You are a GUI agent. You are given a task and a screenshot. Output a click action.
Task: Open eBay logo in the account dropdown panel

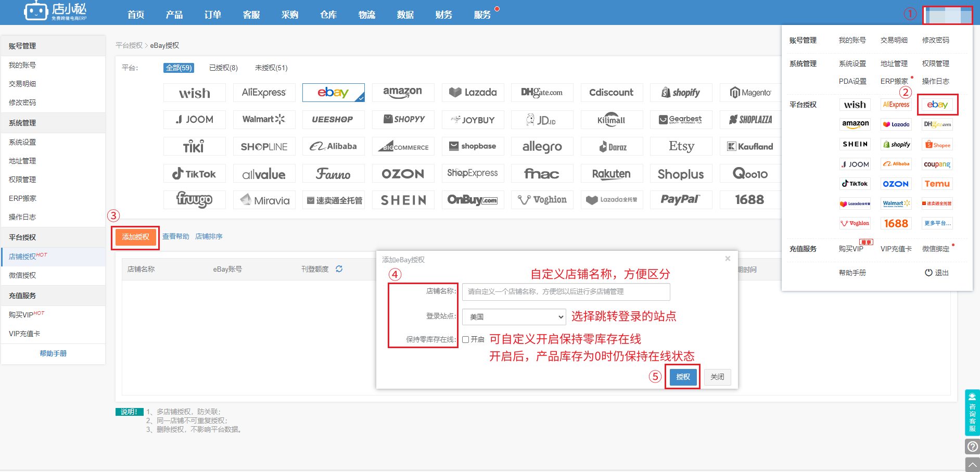(x=937, y=105)
